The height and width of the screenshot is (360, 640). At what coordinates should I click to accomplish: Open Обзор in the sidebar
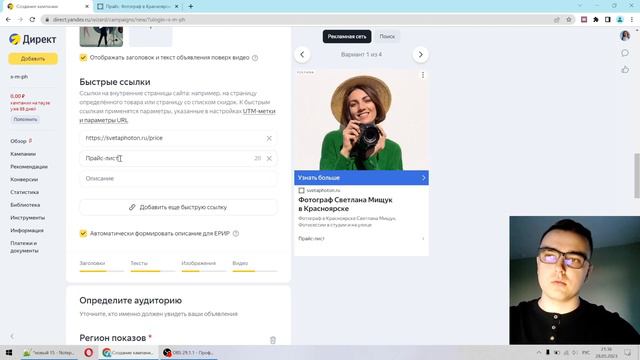point(18,141)
